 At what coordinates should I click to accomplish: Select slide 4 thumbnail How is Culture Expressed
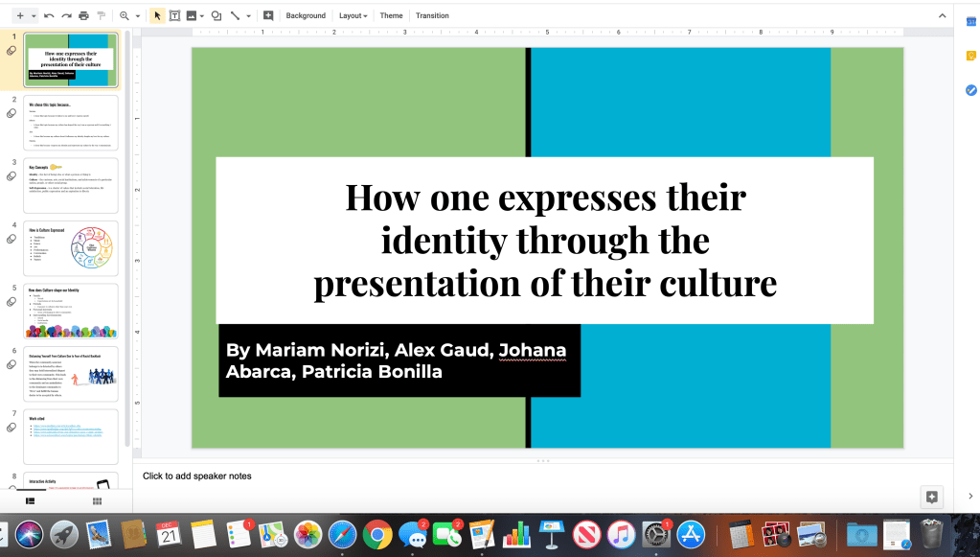[x=71, y=248]
